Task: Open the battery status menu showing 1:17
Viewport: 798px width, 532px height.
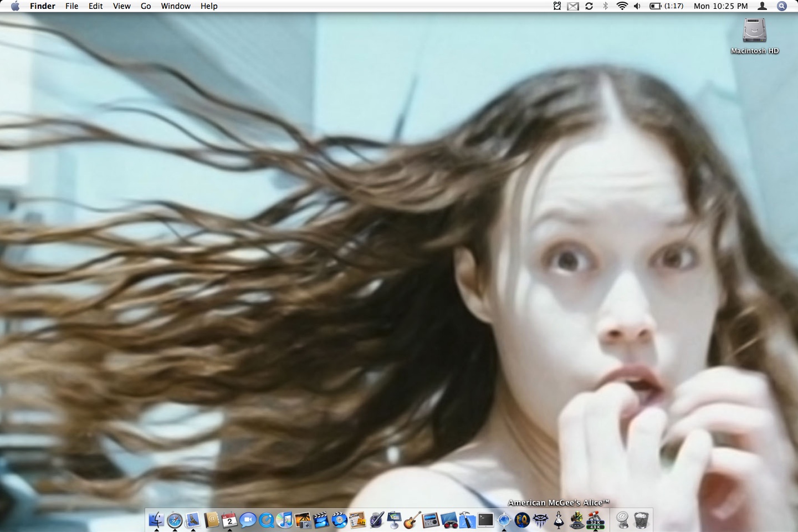Action: pos(666,6)
